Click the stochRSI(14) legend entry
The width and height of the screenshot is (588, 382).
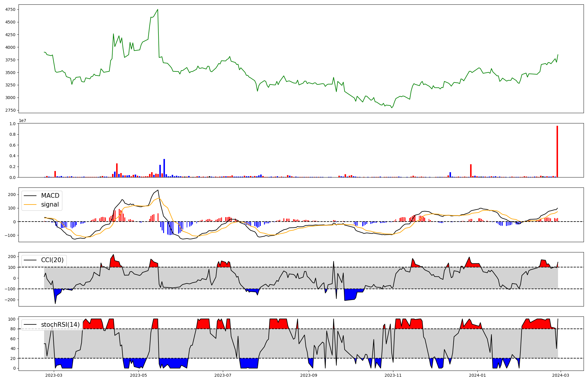click(60, 325)
